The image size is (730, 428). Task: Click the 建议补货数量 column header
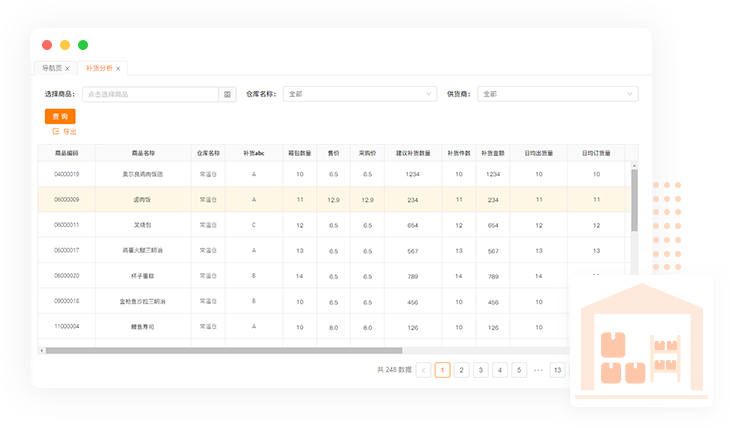tap(413, 153)
